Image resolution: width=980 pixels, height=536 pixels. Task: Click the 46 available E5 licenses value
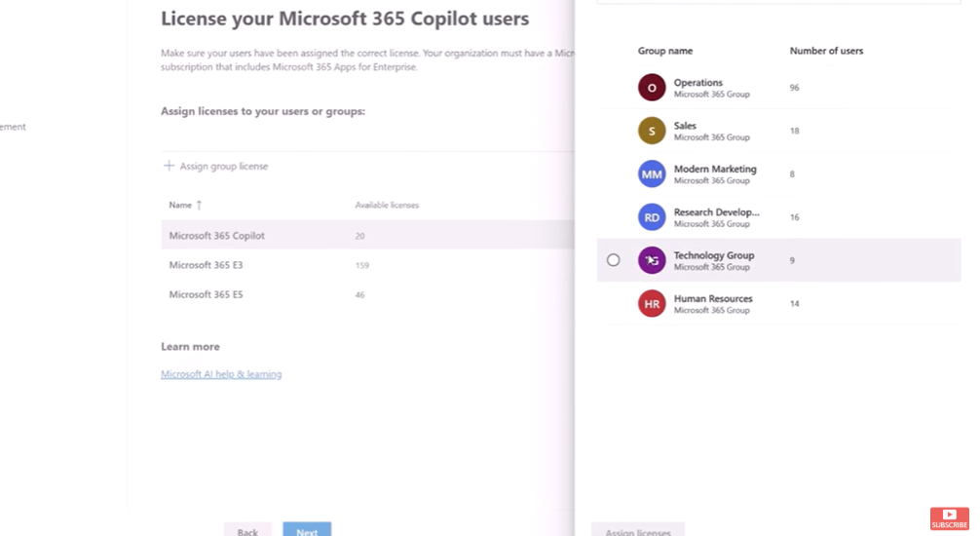pyautogui.click(x=360, y=294)
